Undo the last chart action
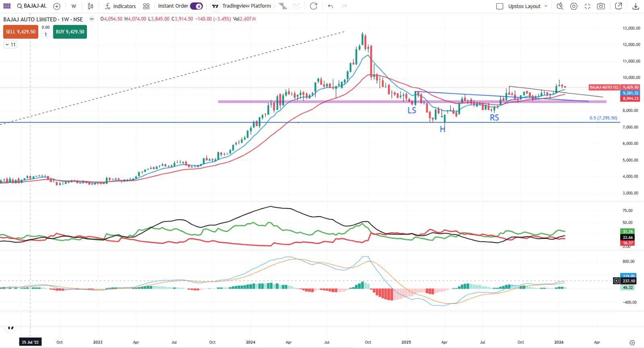 [330, 6]
